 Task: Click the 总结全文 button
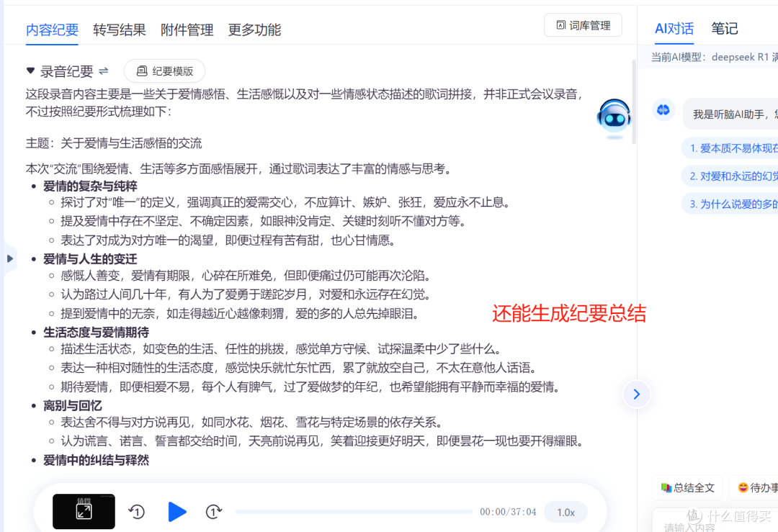[x=688, y=488]
